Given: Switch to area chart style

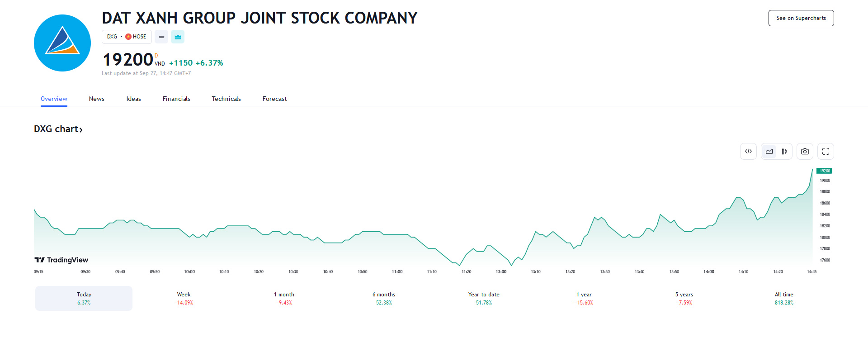Looking at the screenshot, I should pyautogui.click(x=769, y=152).
